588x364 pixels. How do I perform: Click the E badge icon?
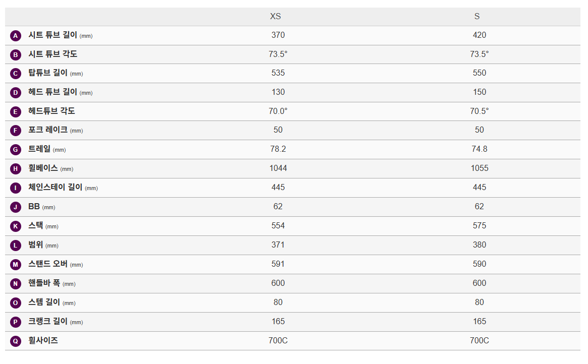pyautogui.click(x=16, y=112)
